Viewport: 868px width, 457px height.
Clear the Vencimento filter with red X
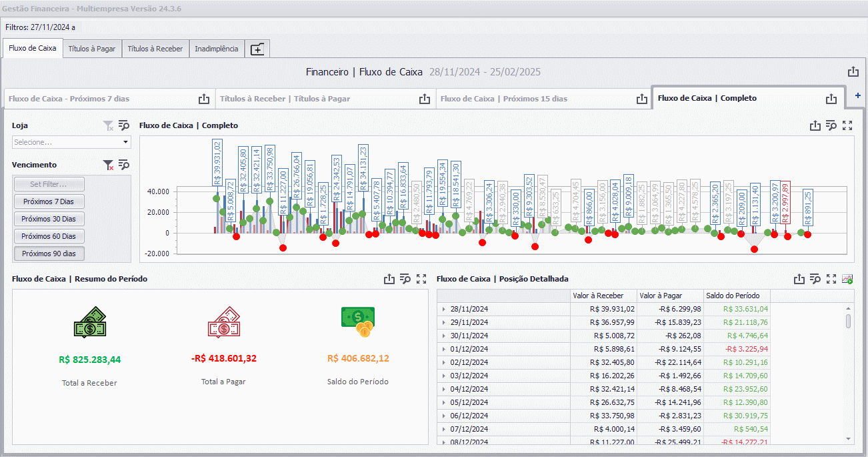click(x=108, y=165)
